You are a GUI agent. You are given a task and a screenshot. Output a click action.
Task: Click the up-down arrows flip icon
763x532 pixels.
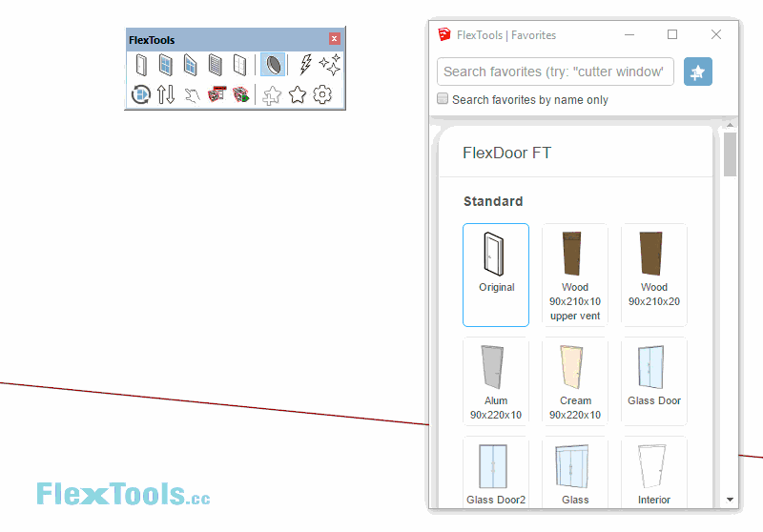166,94
